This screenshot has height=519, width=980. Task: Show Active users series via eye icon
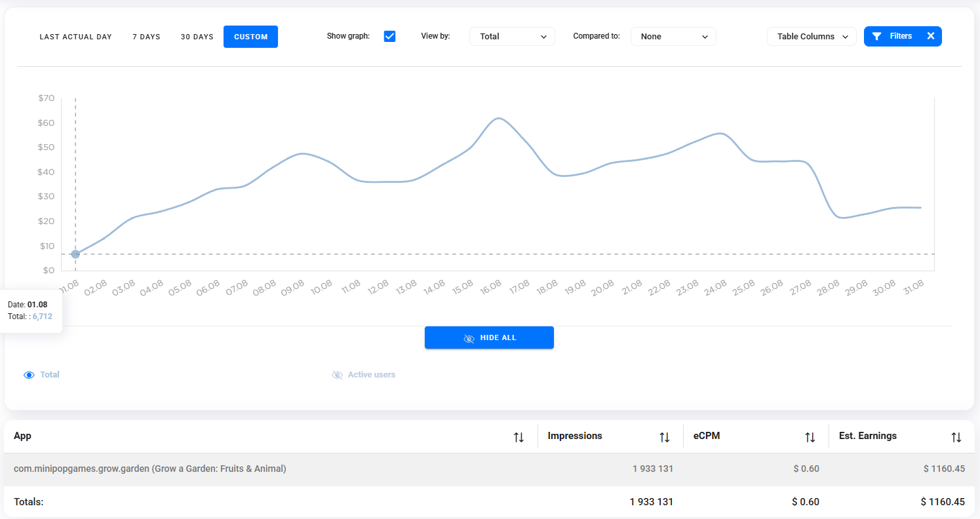[337, 375]
